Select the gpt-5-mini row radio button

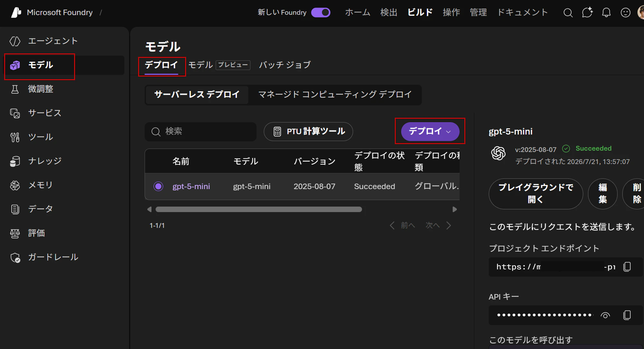(x=158, y=186)
